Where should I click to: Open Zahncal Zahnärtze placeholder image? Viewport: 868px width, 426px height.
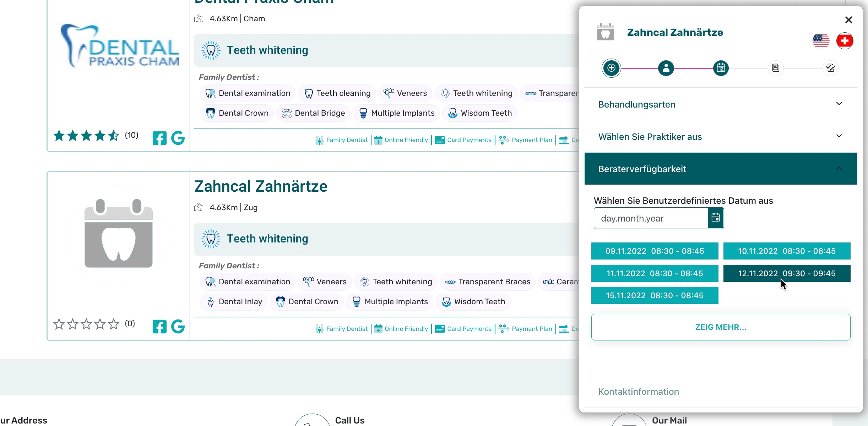click(x=119, y=234)
